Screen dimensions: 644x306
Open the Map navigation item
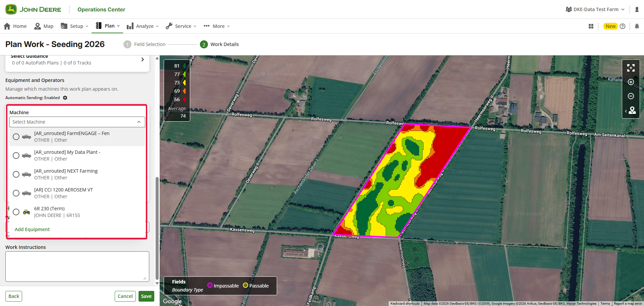tap(44, 26)
